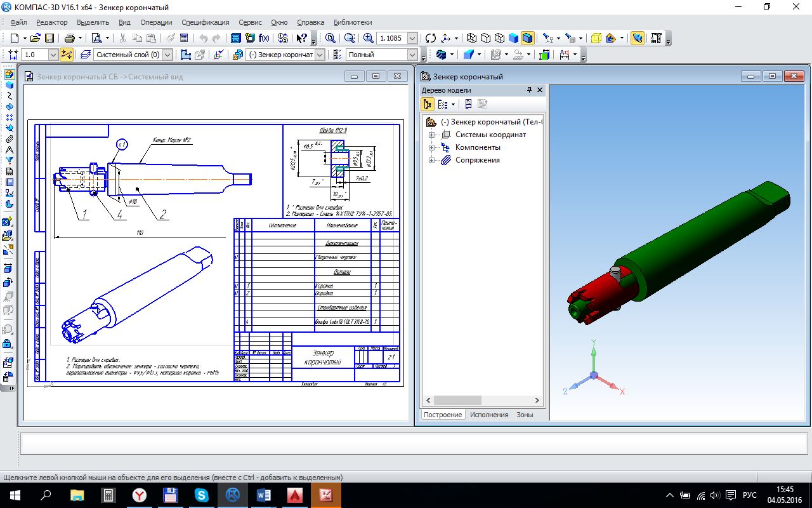This screenshot has width=812, height=508.
Task: Click the empty command input field at bottom
Action: coord(413,443)
